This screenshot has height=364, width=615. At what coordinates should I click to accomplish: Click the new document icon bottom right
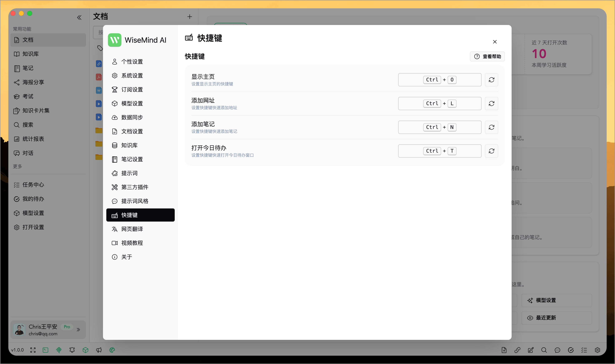pyautogui.click(x=504, y=350)
